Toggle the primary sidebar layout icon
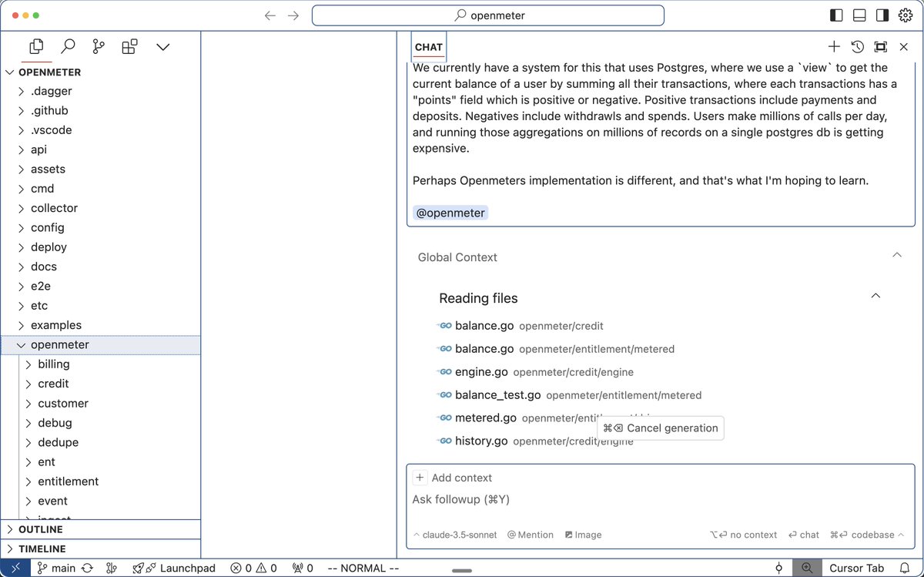Image resolution: width=924 pixels, height=577 pixels. click(837, 15)
